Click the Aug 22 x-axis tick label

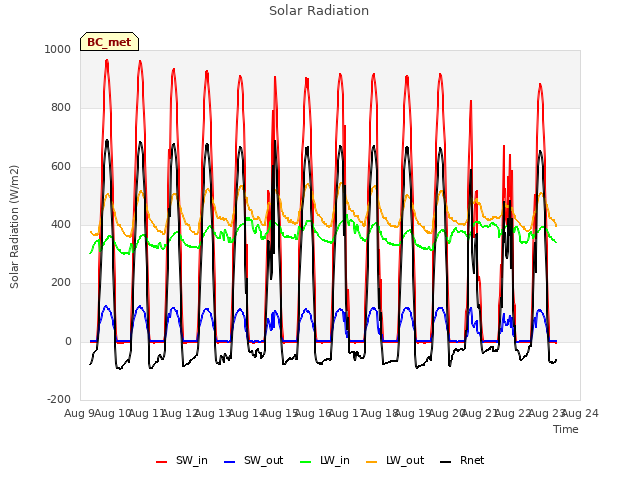(513, 413)
